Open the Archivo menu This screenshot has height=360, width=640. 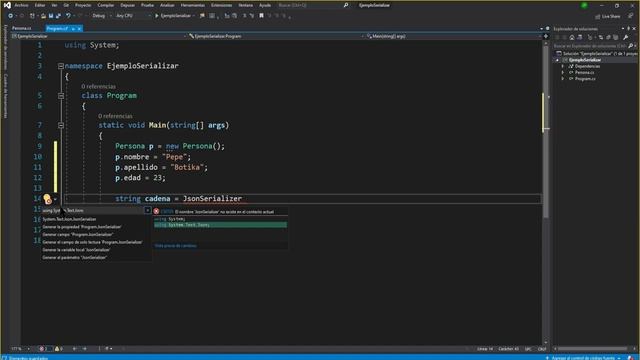click(x=21, y=5)
